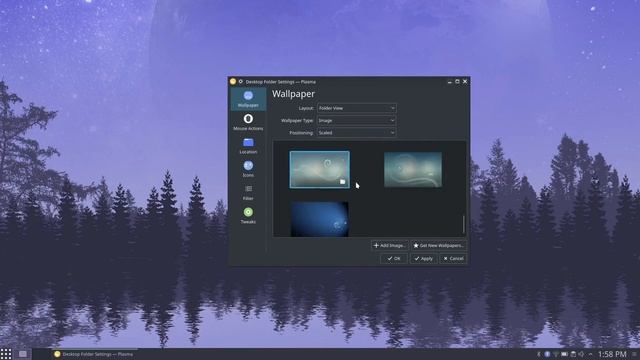Open the Wallpaper section in sidebar
This screenshot has height=360, width=640.
point(248,99)
